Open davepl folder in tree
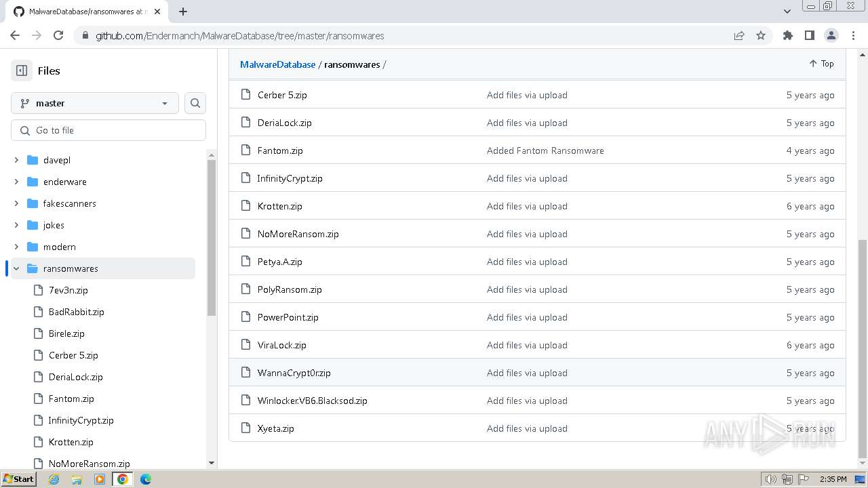The image size is (868, 488). [57, 160]
